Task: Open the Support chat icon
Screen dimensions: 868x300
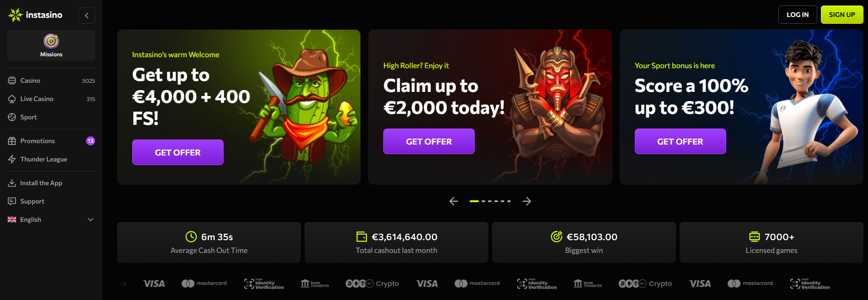Action: (x=12, y=201)
